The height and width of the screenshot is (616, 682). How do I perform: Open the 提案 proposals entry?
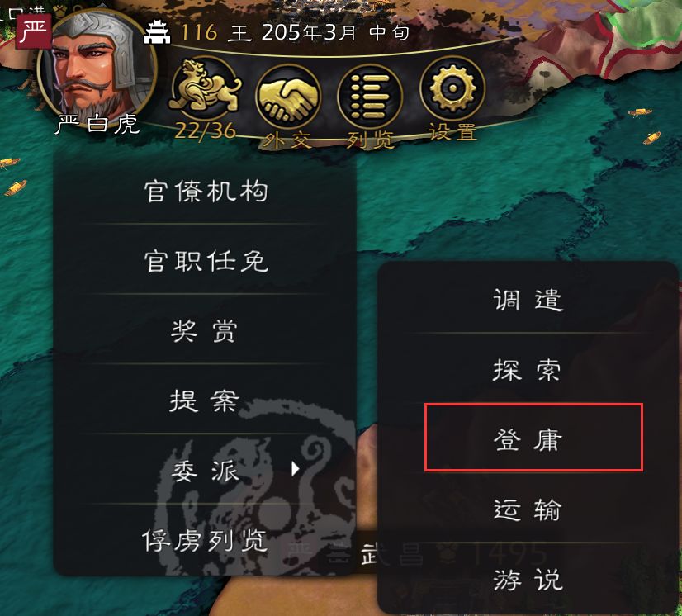point(206,400)
